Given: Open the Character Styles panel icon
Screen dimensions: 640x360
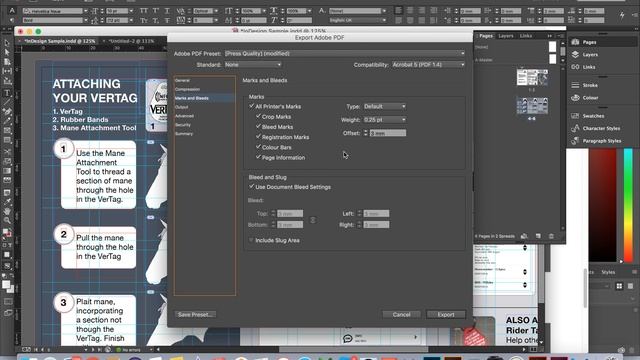Looking at the screenshot, I should [x=576, y=128].
